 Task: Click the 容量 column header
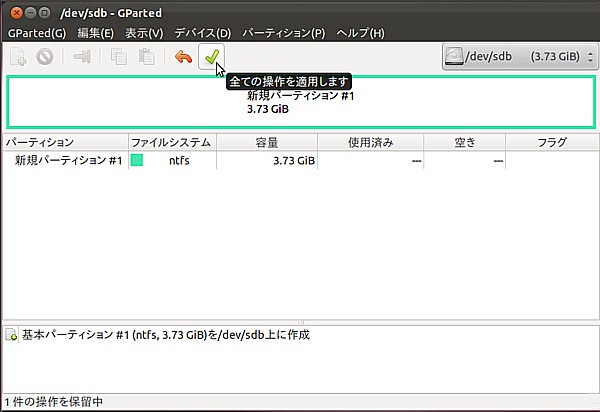pyautogui.click(x=267, y=142)
